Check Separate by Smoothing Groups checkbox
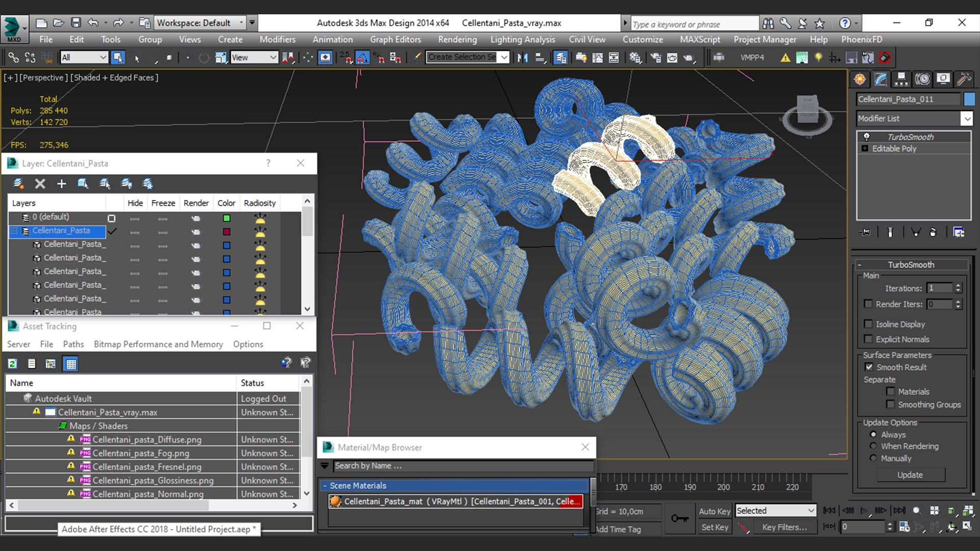980x551 pixels. coord(891,405)
